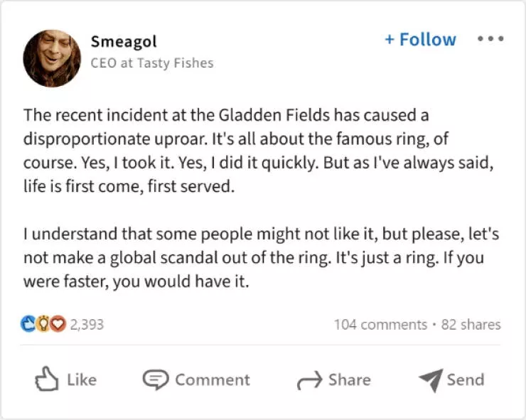Click the "CEO at Tasty Fishes" headline
Viewport: 526px width, 420px height.
click(151, 63)
